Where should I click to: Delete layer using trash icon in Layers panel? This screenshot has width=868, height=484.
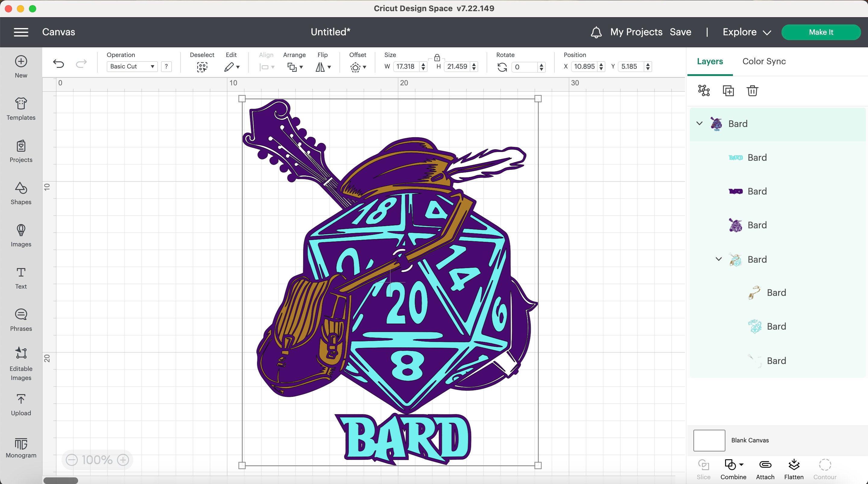pos(753,90)
